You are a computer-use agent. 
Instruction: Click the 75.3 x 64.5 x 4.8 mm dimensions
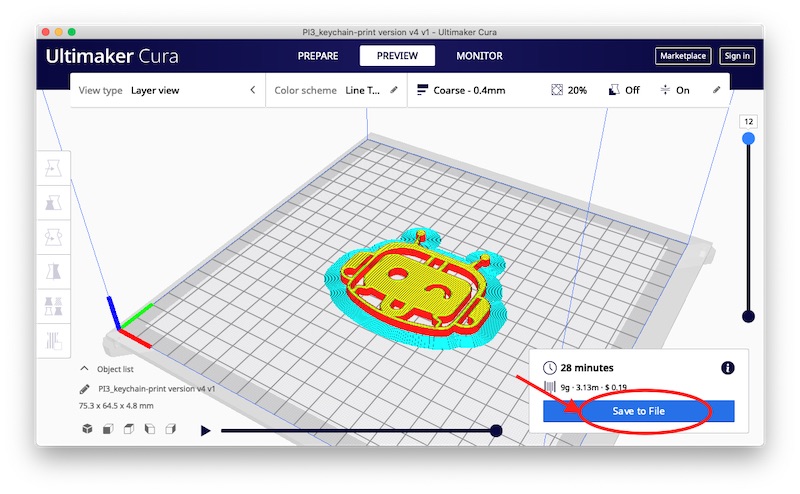(116, 406)
